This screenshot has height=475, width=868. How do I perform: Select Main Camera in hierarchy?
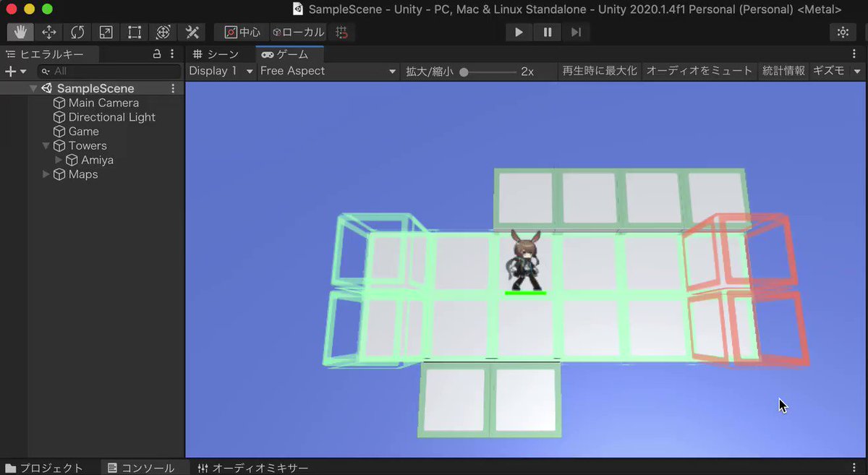[103, 103]
